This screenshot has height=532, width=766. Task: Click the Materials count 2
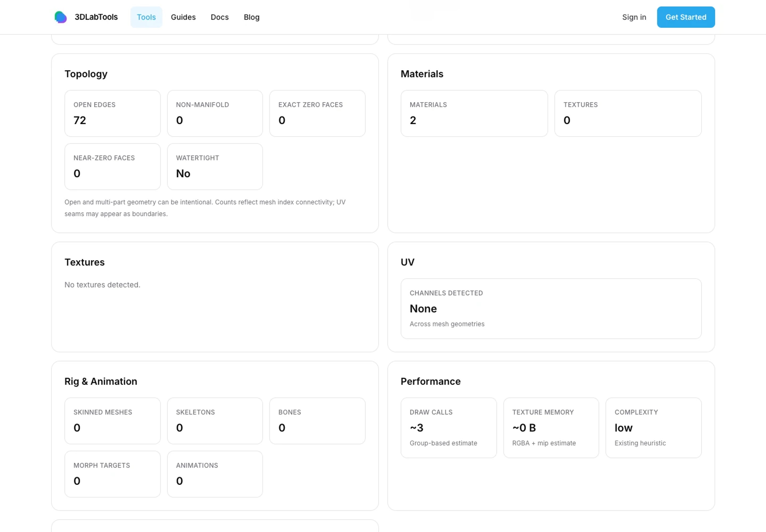click(x=413, y=120)
